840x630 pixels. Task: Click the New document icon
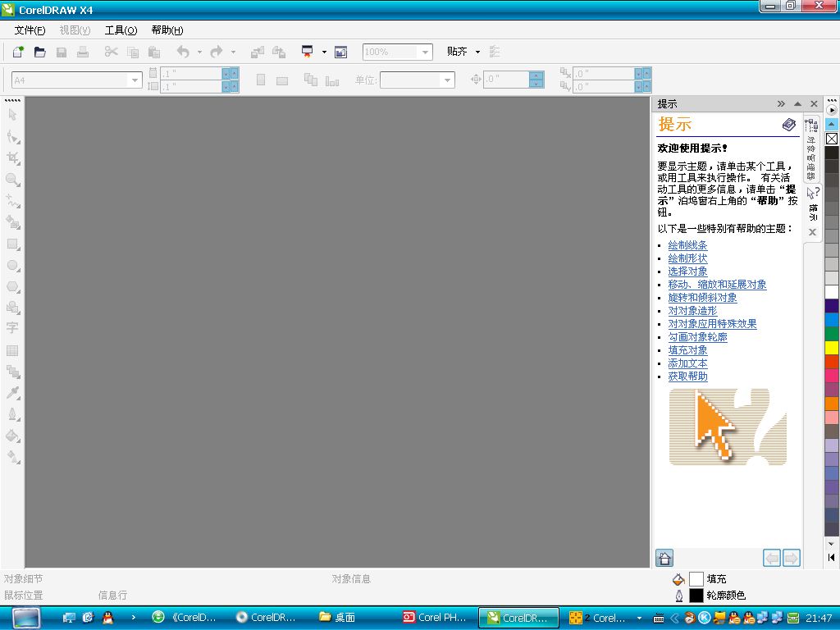coord(18,52)
